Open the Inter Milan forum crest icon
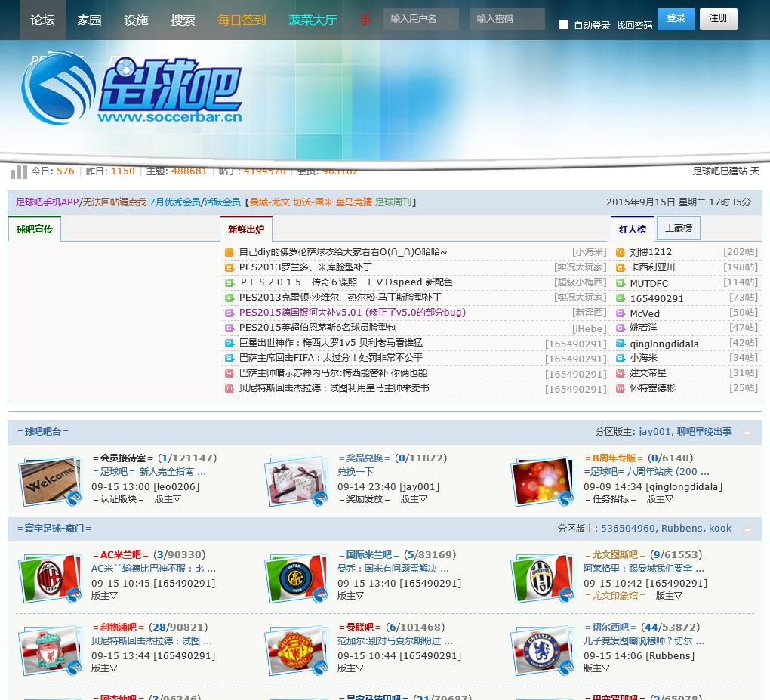 click(x=296, y=578)
